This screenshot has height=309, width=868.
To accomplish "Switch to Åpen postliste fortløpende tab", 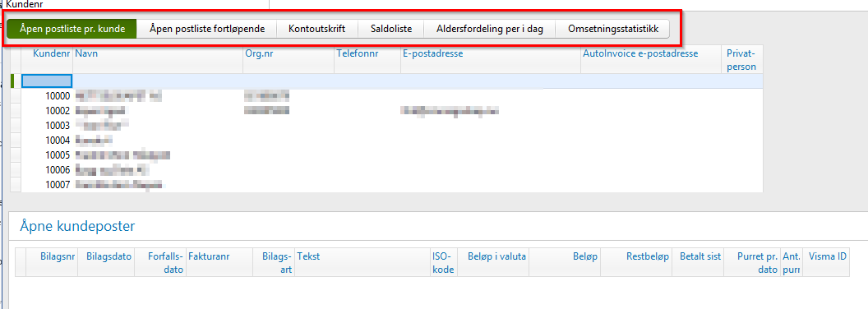I will [x=206, y=29].
